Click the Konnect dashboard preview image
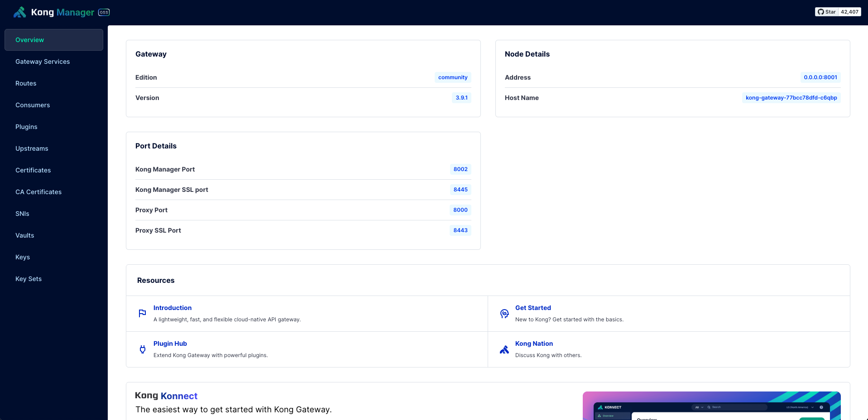This screenshot has width=868, height=420. point(711,406)
